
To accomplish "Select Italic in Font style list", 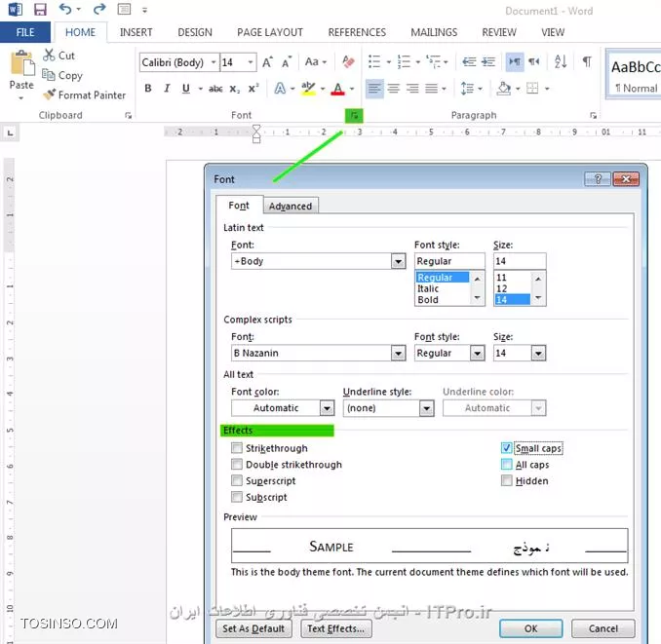I will 428,288.
